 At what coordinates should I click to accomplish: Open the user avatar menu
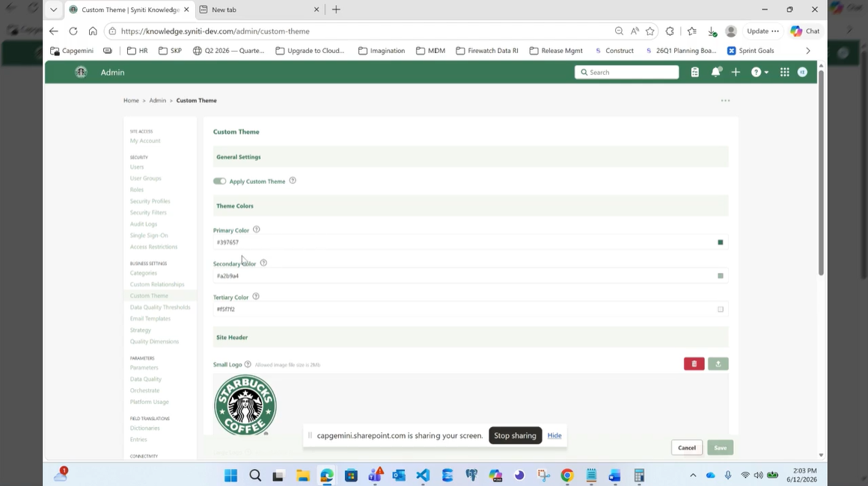click(802, 73)
